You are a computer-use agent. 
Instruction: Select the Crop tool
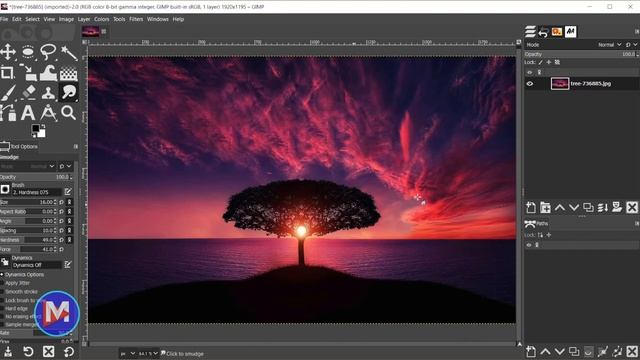click(x=8, y=73)
